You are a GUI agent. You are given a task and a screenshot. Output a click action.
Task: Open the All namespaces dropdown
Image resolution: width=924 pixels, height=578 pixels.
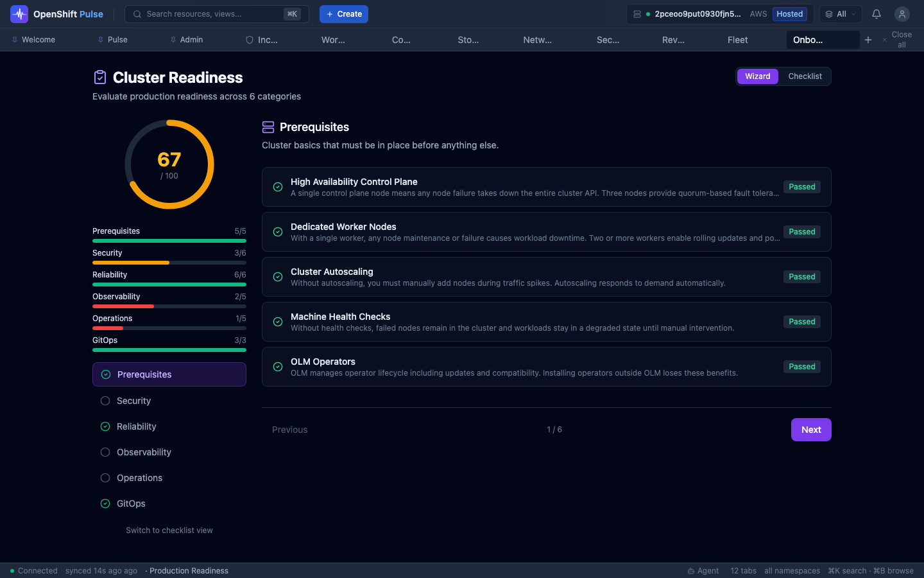(841, 13)
